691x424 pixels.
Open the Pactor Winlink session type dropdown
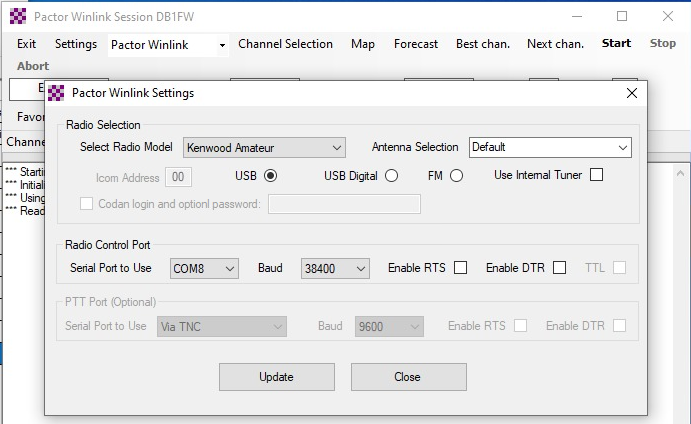point(168,45)
